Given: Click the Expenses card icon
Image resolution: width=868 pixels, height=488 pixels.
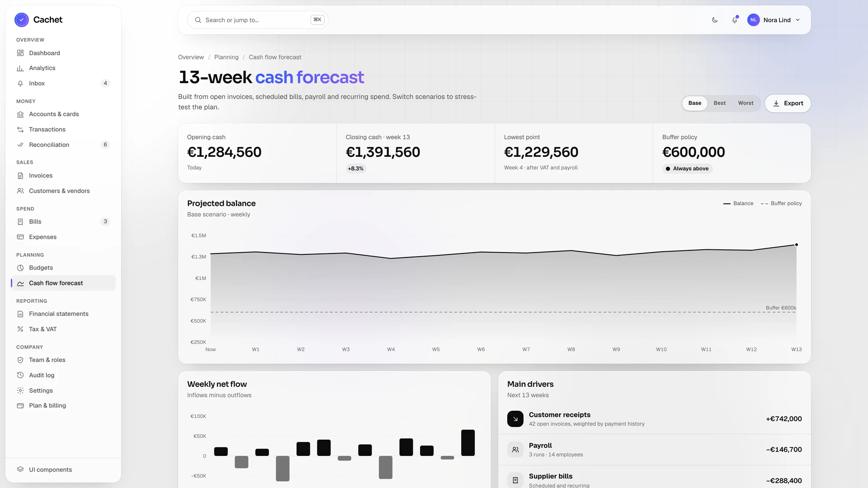Looking at the screenshot, I should pos(20,237).
